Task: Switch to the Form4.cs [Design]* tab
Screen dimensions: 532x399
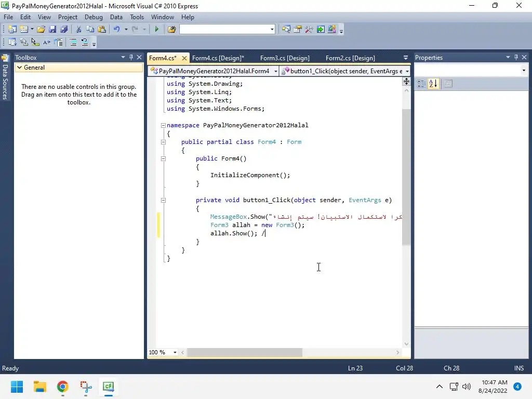Action: coord(218,58)
